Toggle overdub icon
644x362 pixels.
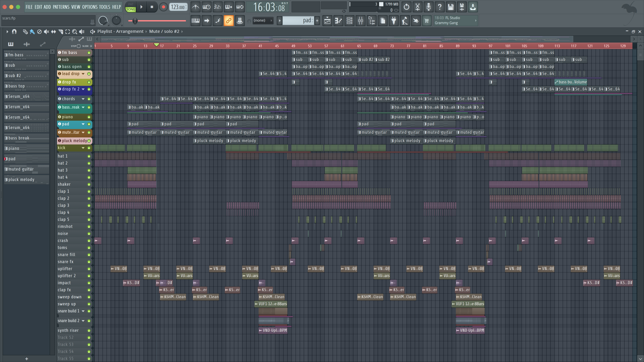click(x=228, y=7)
